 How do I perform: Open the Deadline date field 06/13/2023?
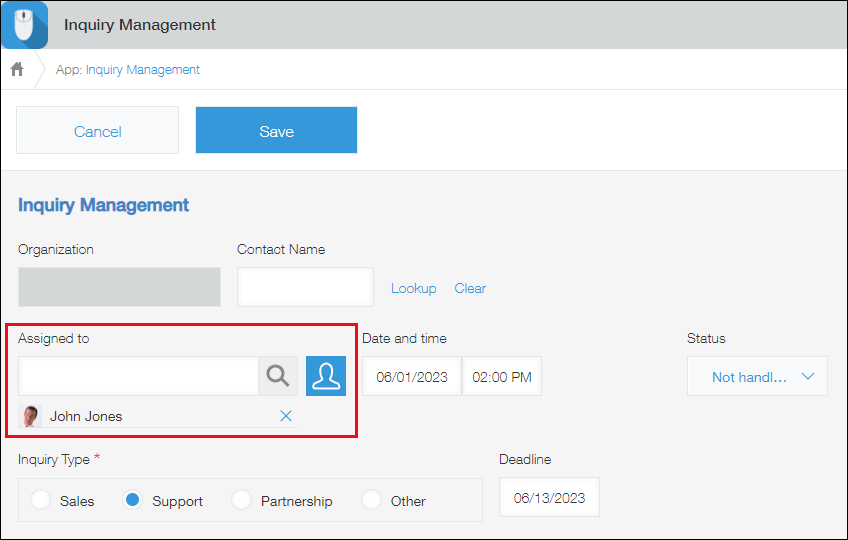549,497
